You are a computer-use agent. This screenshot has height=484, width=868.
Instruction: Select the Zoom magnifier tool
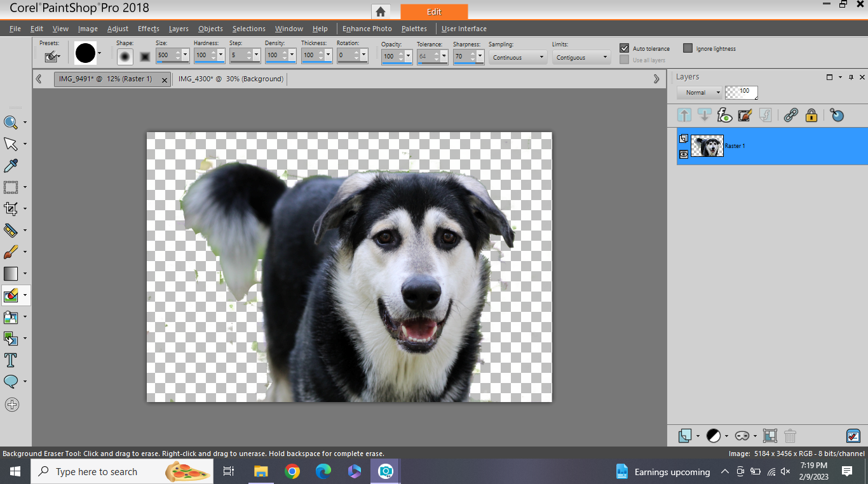coord(11,123)
